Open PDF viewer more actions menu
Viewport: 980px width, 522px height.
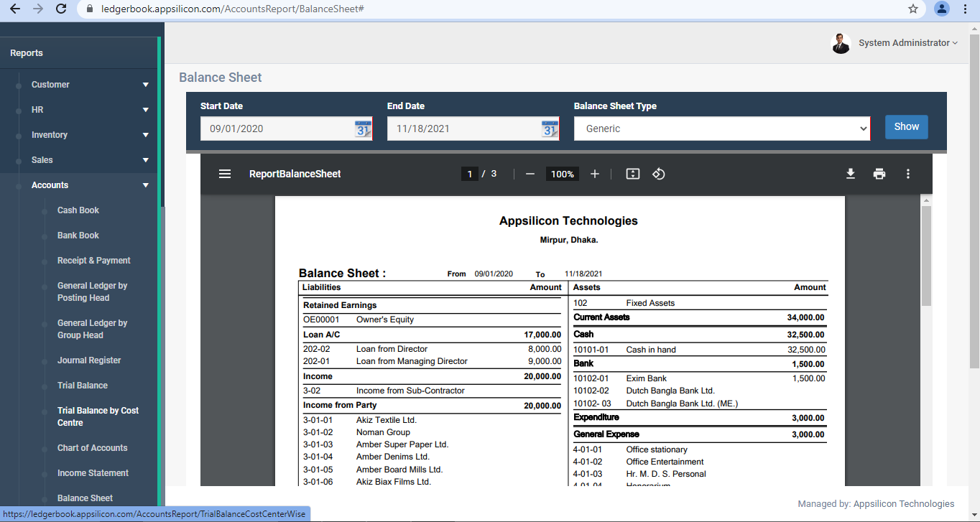pyautogui.click(x=908, y=174)
